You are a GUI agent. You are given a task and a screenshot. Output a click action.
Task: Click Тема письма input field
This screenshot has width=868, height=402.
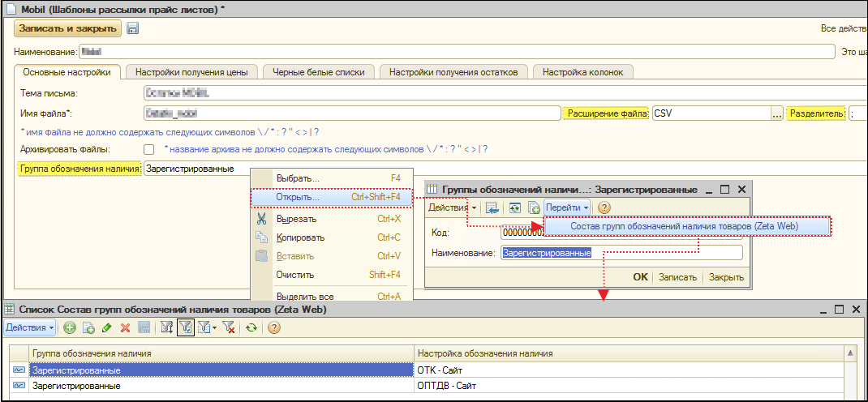point(504,93)
